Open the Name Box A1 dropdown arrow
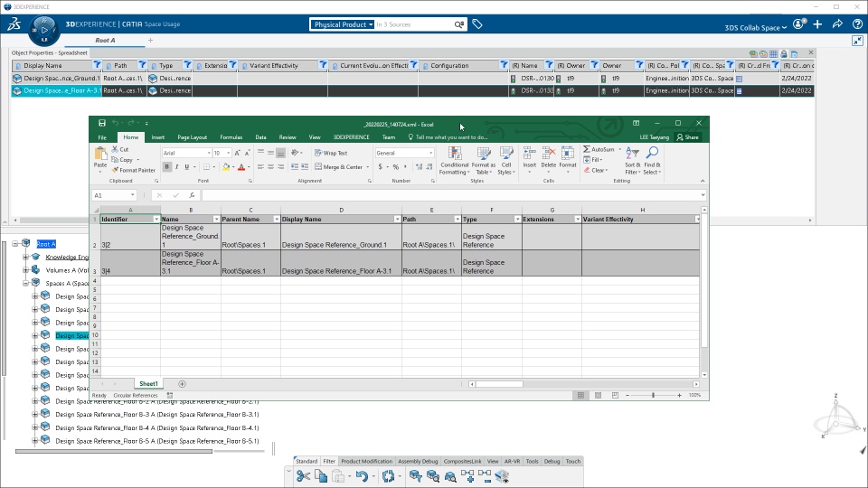Screen dimensions: 868x488 (132, 195)
